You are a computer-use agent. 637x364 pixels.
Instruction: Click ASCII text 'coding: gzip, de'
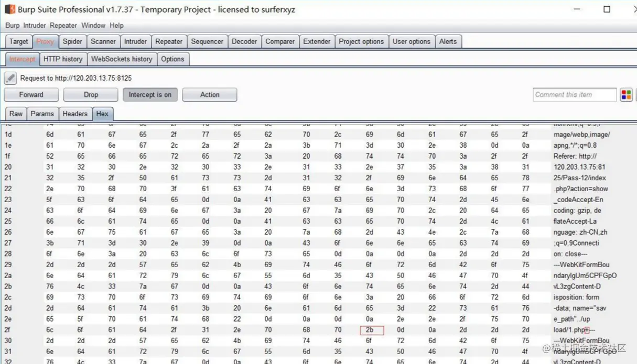(x=577, y=211)
